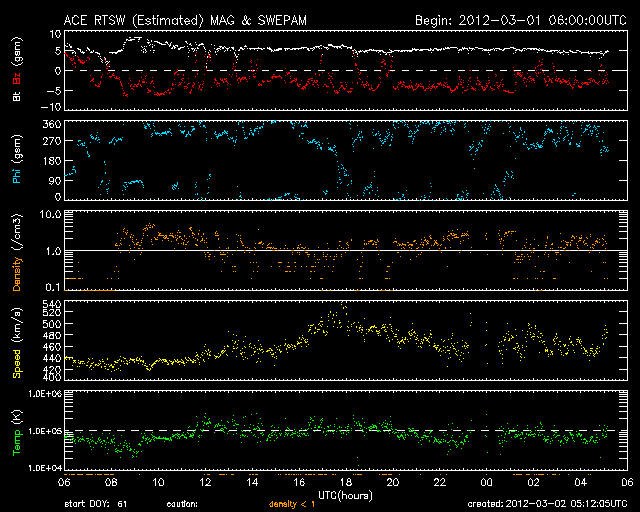The width and height of the screenshot is (640, 512).
Task: Click the '-10' tick on the Bt Bz axis
Action: [51, 107]
